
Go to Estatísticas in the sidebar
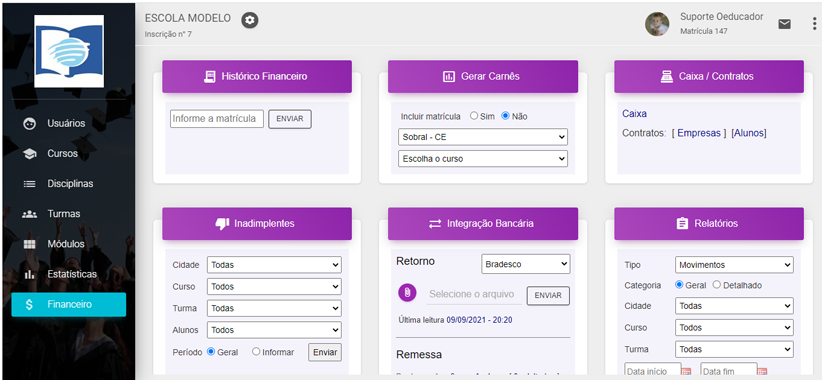[69, 274]
